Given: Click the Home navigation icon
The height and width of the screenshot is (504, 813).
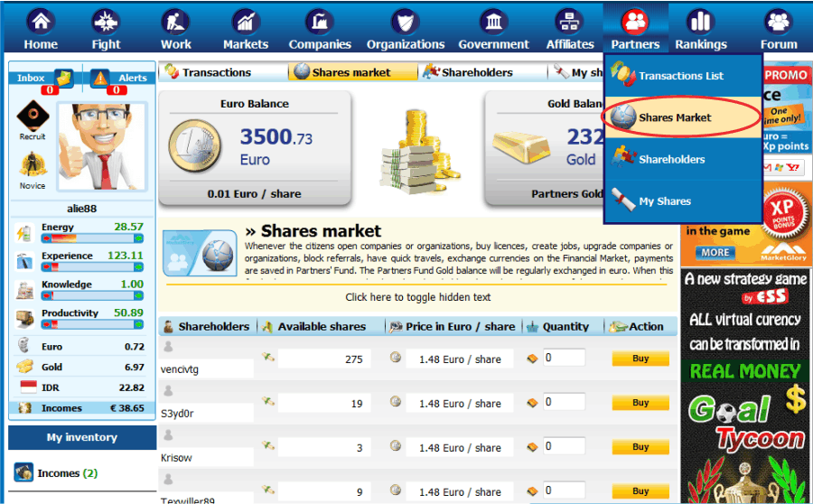Looking at the screenshot, I should click(41, 22).
